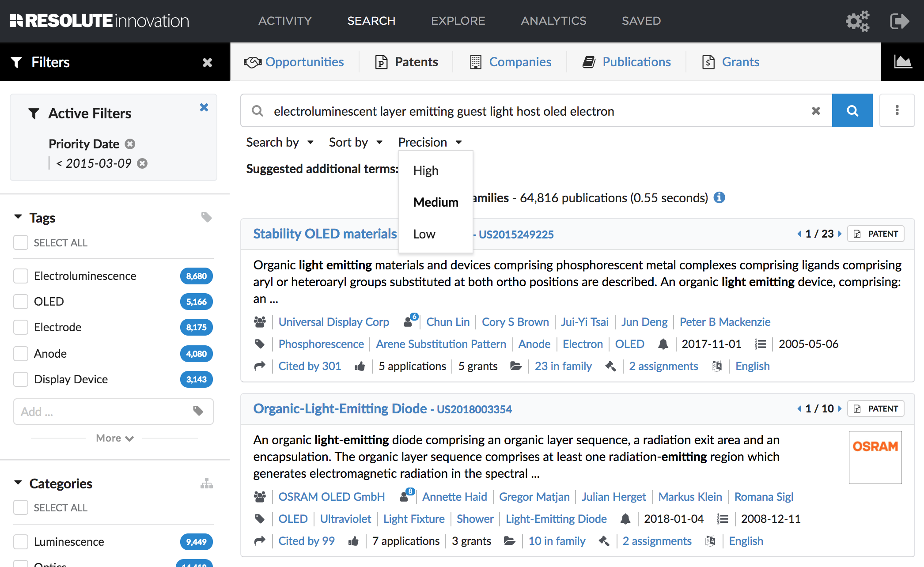Select Medium precision
The width and height of the screenshot is (924, 567).
(435, 202)
